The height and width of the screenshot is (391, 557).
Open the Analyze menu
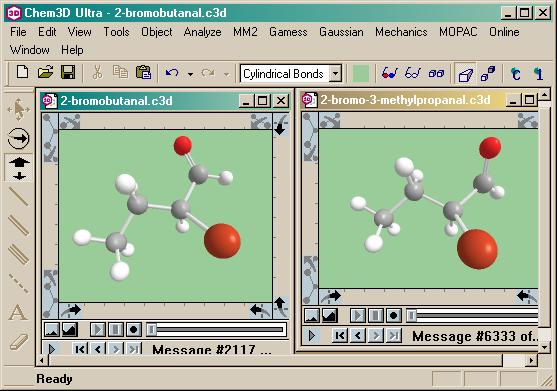pyautogui.click(x=202, y=32)
